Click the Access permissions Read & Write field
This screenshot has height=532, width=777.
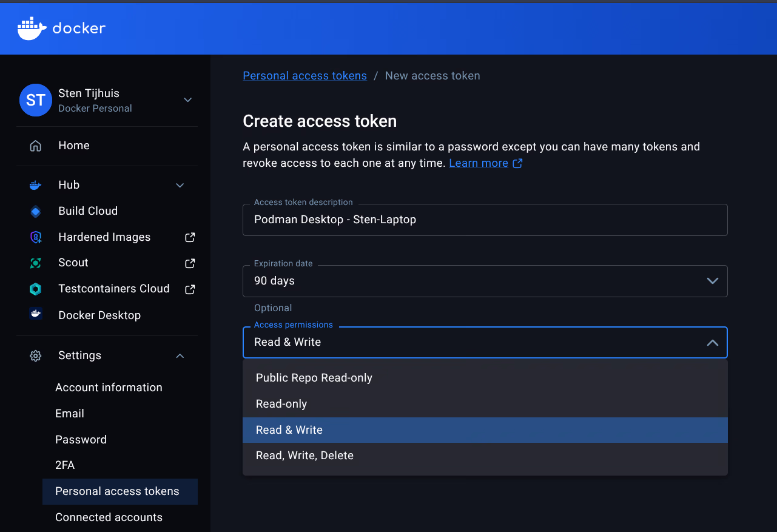(485, 343)
